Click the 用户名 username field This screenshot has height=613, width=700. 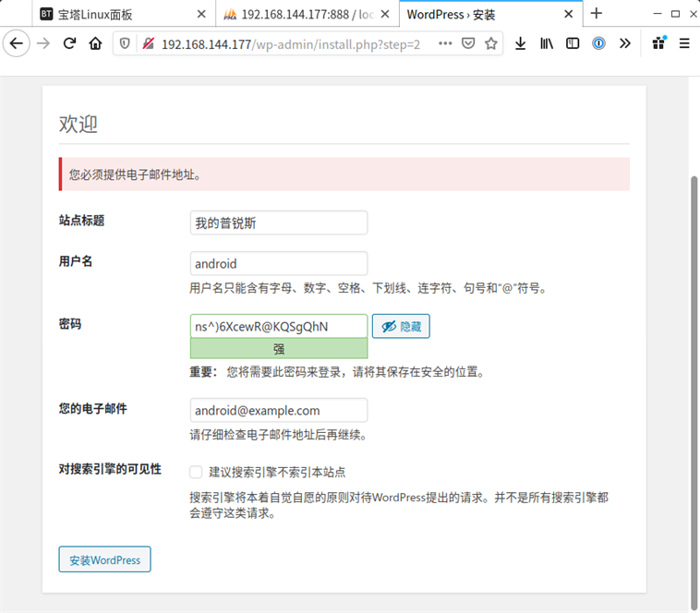pyautogui.click(x=279, y=263)
